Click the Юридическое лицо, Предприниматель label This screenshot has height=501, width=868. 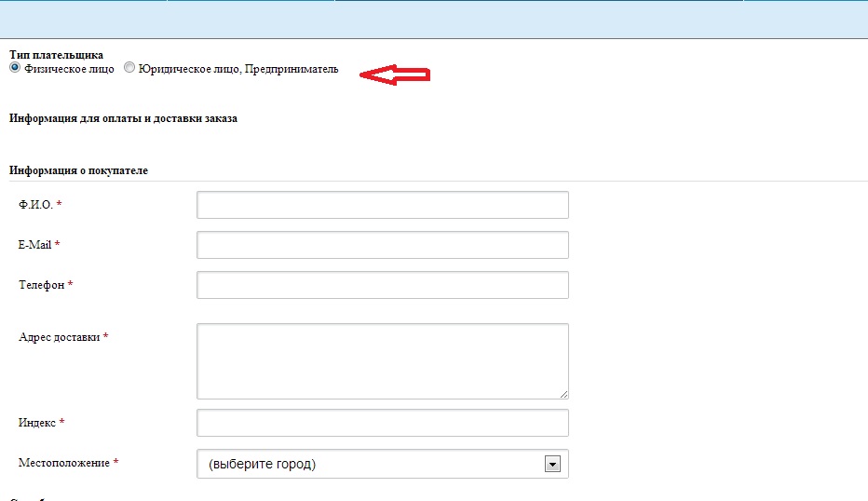point(238,69)
